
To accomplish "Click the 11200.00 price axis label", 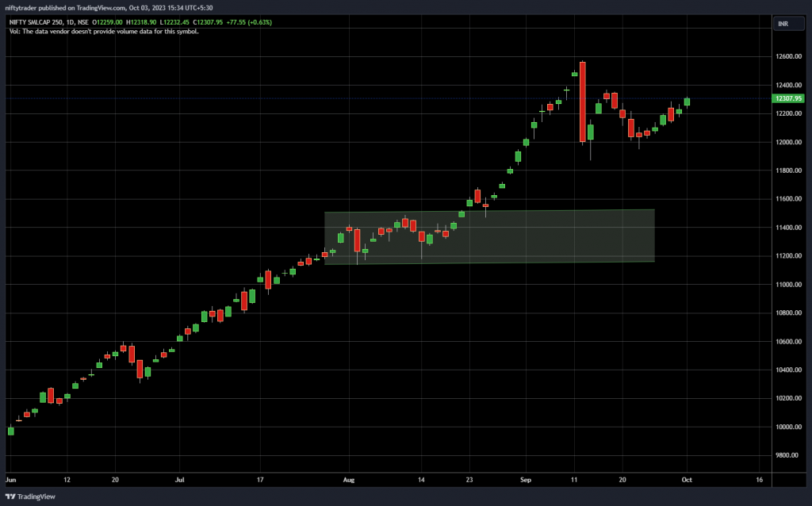I will click(x=788, y=256).
